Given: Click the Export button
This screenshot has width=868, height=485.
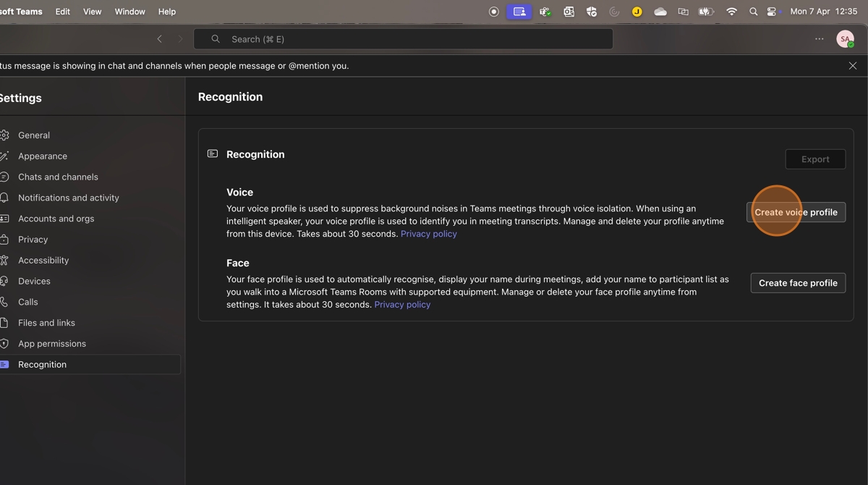Looking at the screenshot, I should coord(815,159).
